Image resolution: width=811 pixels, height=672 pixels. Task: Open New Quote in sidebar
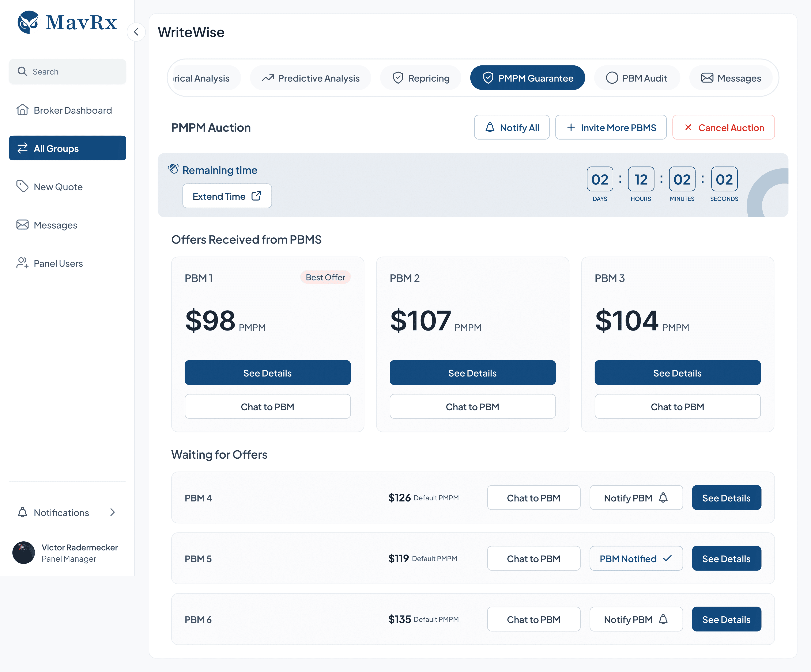(x=68, y=186)
